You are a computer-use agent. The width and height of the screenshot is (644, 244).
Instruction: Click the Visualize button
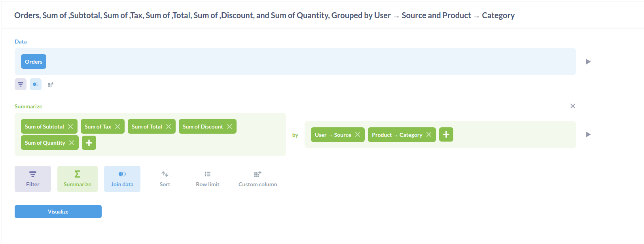coord(58,212)
